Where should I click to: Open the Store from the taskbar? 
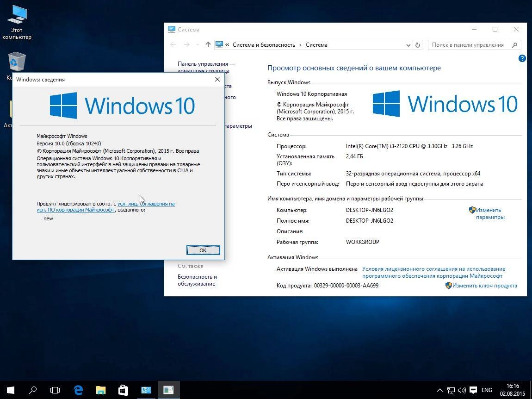pos(123,390)
